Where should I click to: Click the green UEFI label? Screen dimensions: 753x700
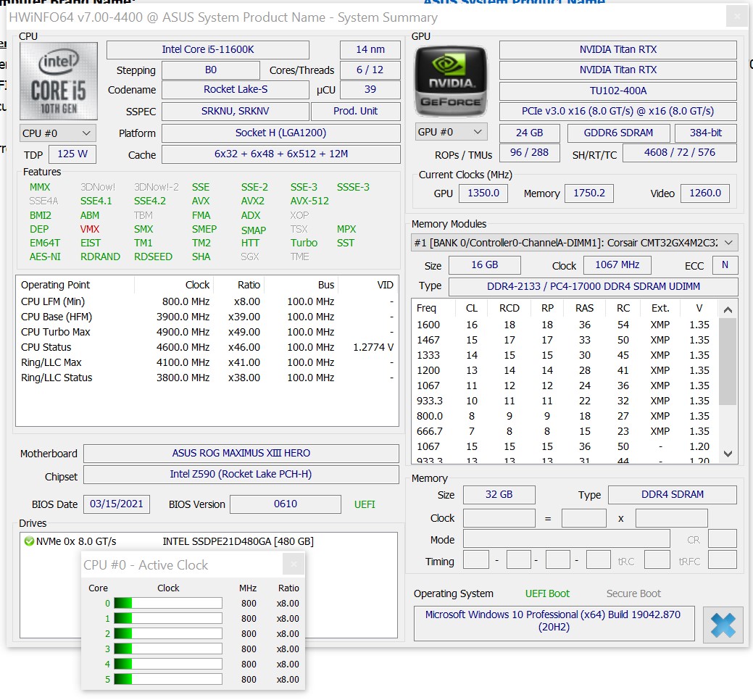(365, 504)
